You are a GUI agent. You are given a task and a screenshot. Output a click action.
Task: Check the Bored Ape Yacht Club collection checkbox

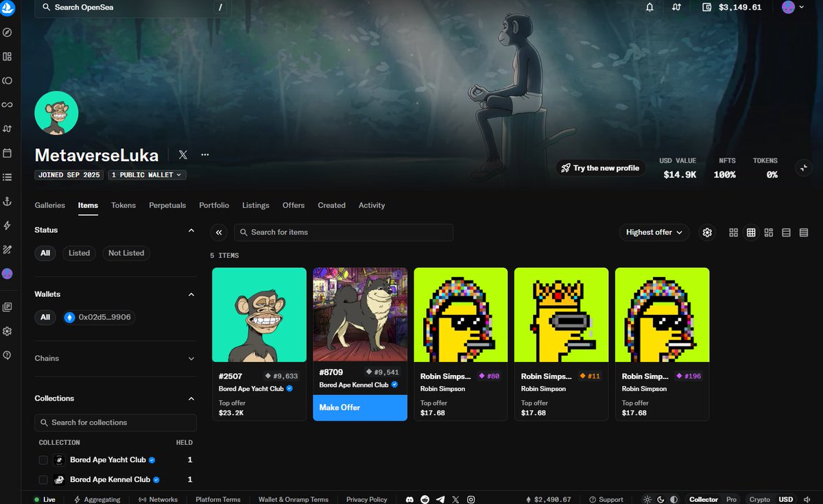pos(43,460)
